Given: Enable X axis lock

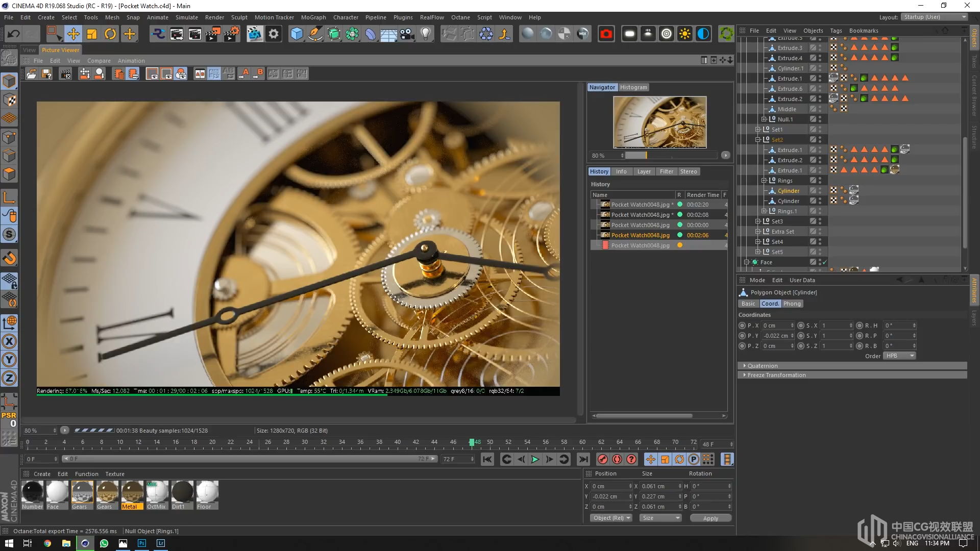Looking at the screenshot, I should coord(9,341).
